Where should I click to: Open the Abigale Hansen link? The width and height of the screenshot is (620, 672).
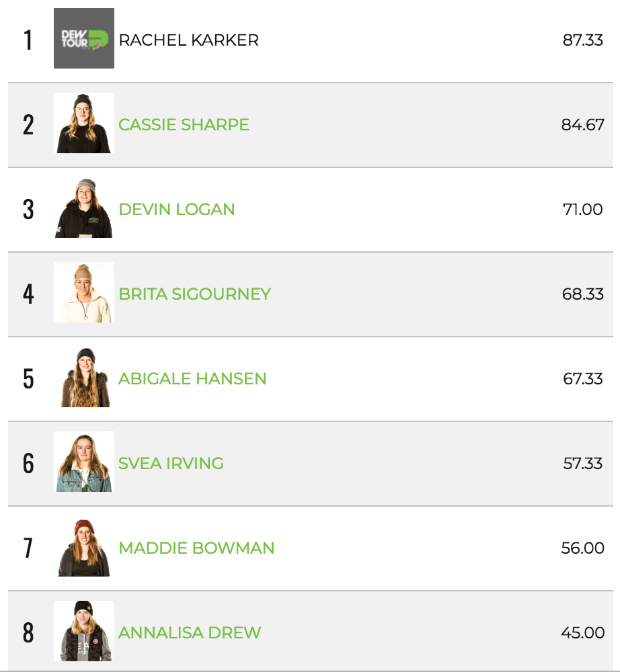(192, 378)
